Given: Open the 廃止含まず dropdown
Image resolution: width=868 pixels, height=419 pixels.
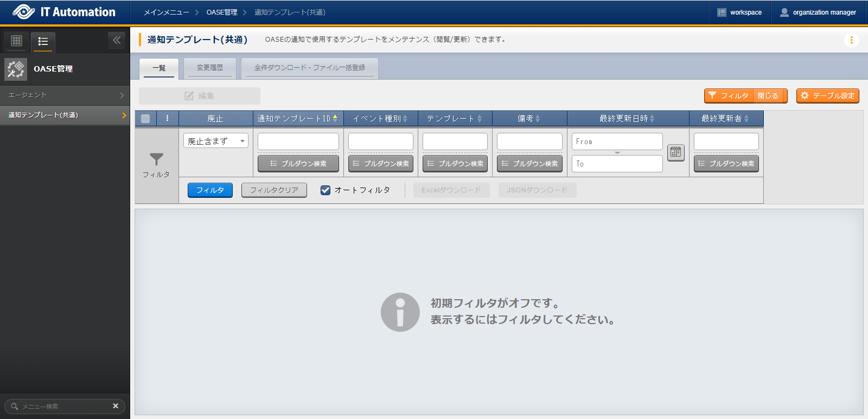Looking at the screenshot, I should [215, 141].
